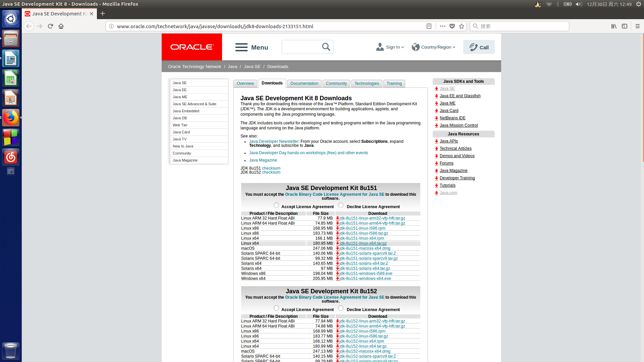Accept License Agreement for JDK 8u151
The image size is (644, 362).
[x=276, y=205]
